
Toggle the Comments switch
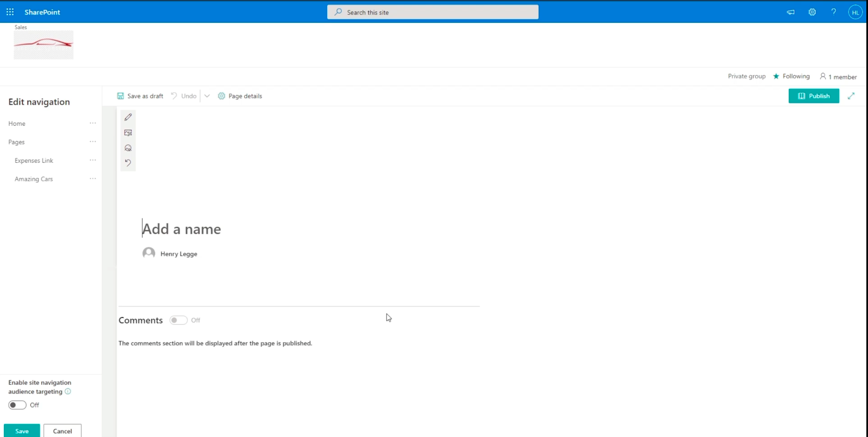coord(178,320)
